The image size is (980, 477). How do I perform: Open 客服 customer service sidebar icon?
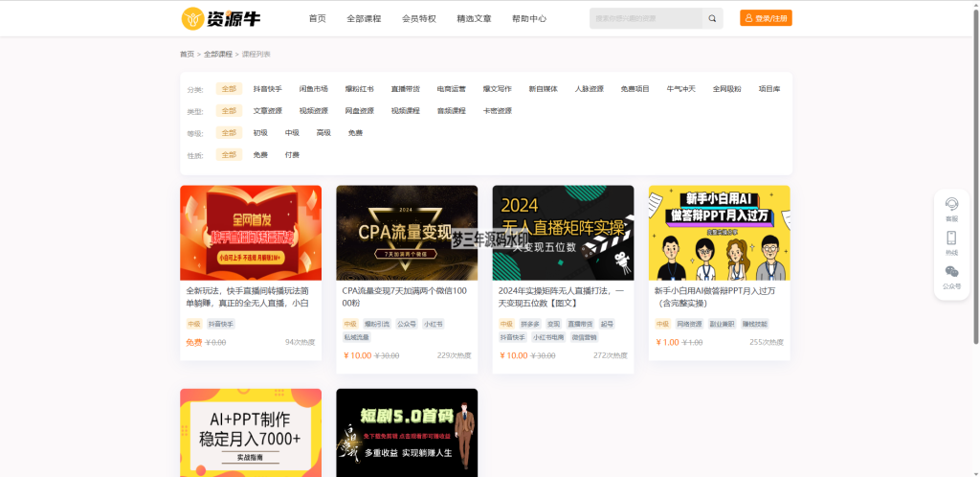click(x=951, y=208)
